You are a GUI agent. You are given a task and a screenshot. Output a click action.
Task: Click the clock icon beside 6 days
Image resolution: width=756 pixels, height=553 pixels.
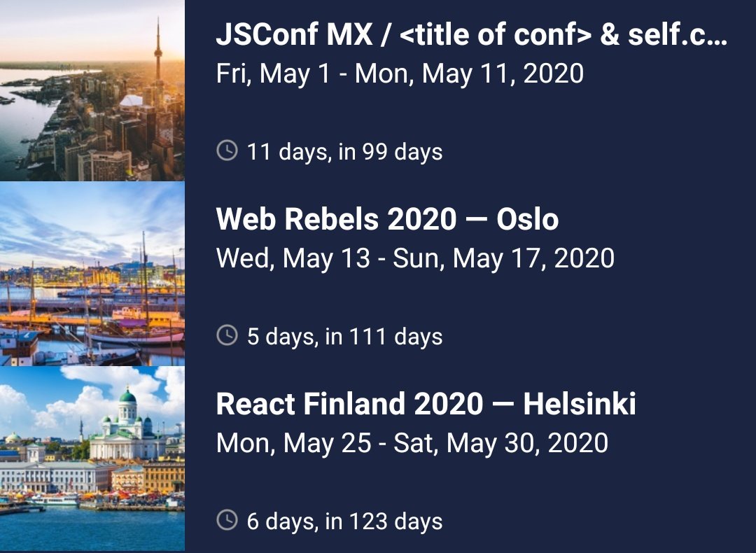point(227,519)
